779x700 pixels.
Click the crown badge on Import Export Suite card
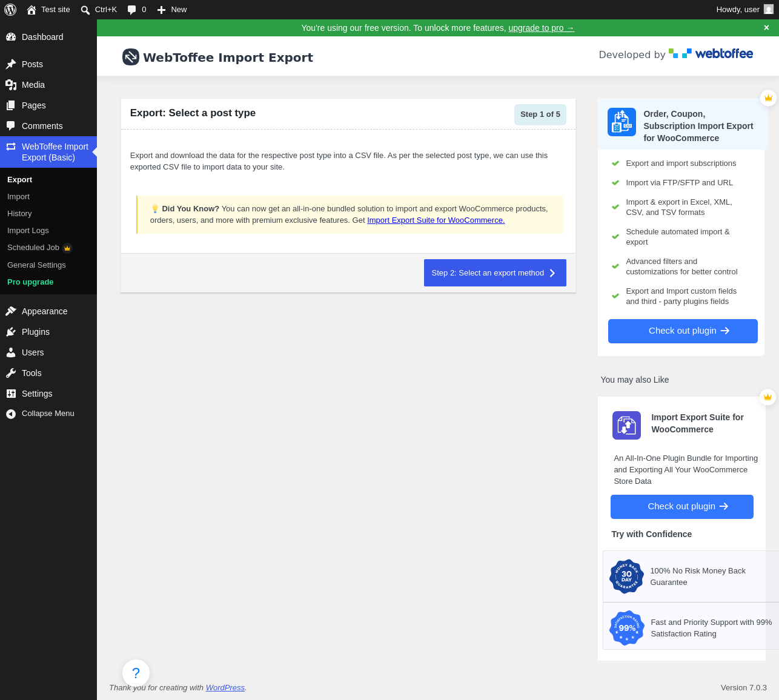[768, 397]
